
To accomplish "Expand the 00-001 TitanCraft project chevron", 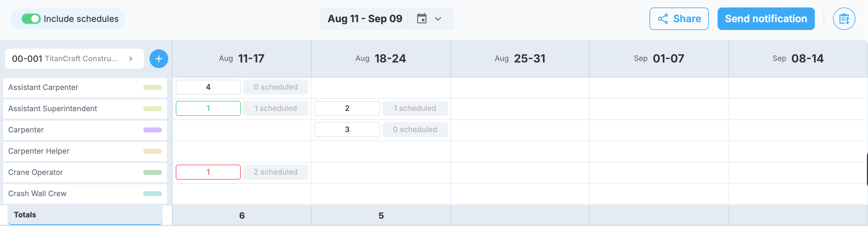I will pos(131,59).
